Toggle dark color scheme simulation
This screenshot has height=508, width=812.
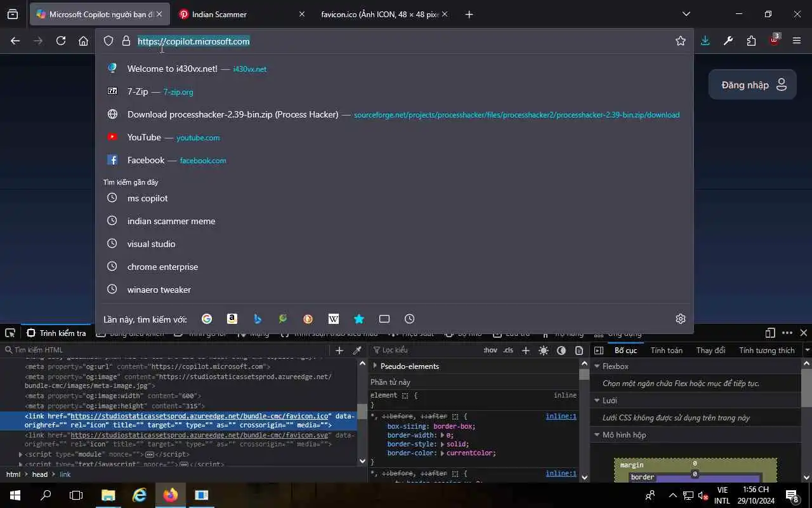point(561,350)
